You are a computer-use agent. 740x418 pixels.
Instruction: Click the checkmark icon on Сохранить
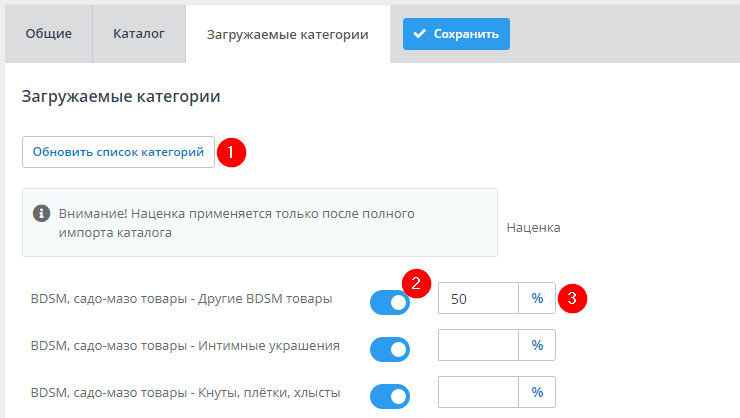[x=420, y=34]
